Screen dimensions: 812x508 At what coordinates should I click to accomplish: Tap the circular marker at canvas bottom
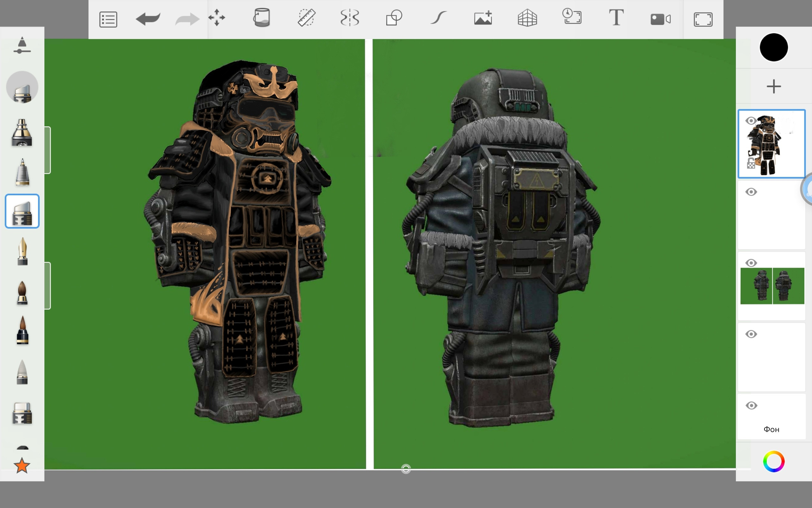[406, 469]
